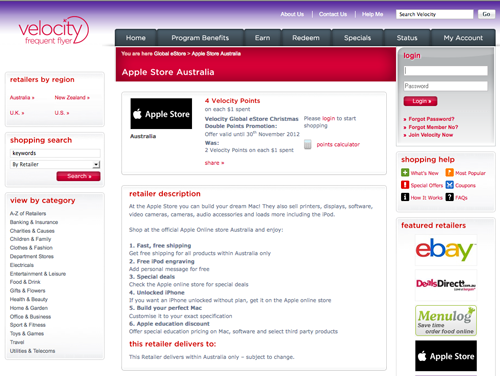Open the Program Benefits navigation tab

200,38
